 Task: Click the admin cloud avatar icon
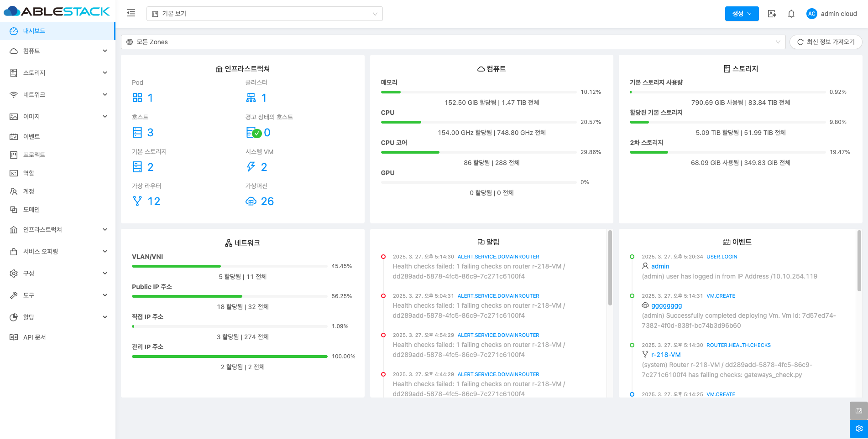click(x=811, y=14)
